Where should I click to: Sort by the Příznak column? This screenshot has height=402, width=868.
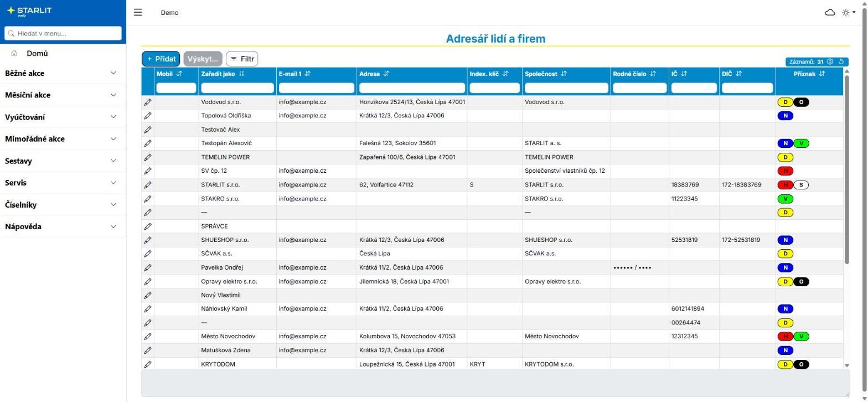[822, 74]
